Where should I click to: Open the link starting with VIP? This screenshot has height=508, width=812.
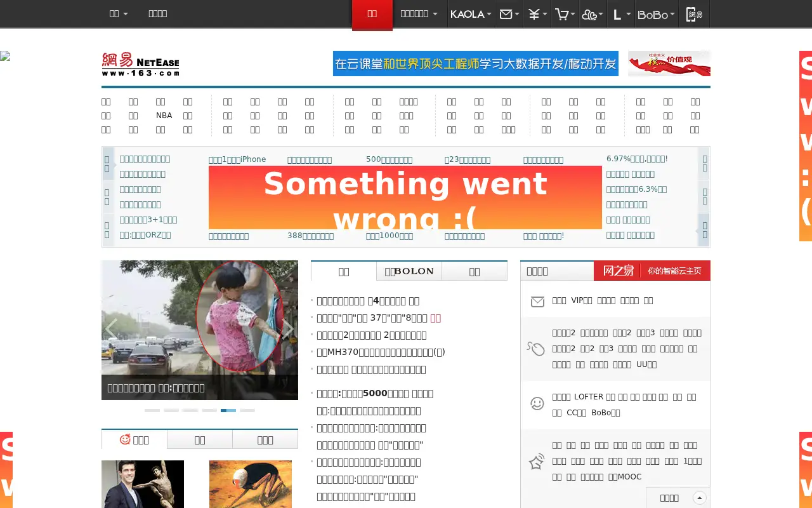pos(582,300)
